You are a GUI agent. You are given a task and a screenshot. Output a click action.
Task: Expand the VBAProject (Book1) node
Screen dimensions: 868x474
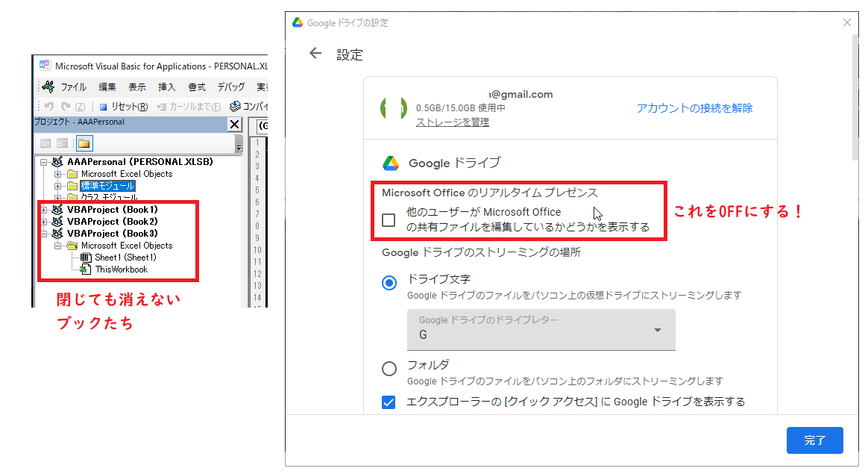pyautogui.click(x=43, y=210)
